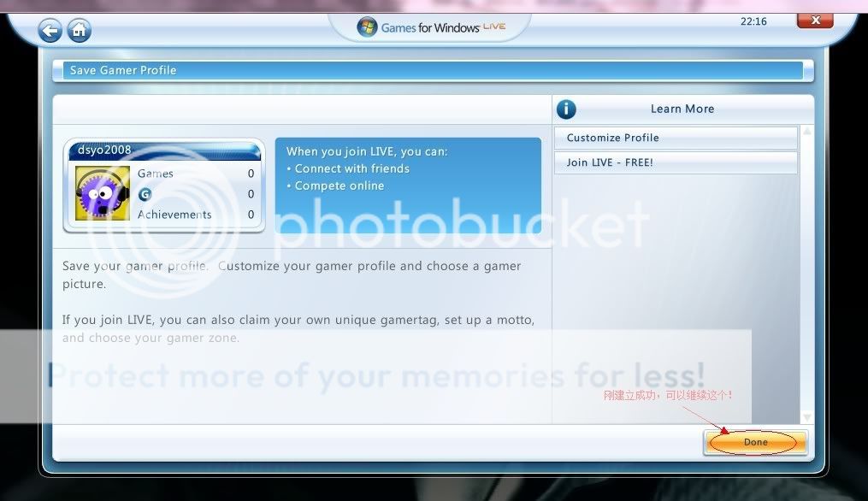Click the Windows logo in title banner

(x=367, y=27)
